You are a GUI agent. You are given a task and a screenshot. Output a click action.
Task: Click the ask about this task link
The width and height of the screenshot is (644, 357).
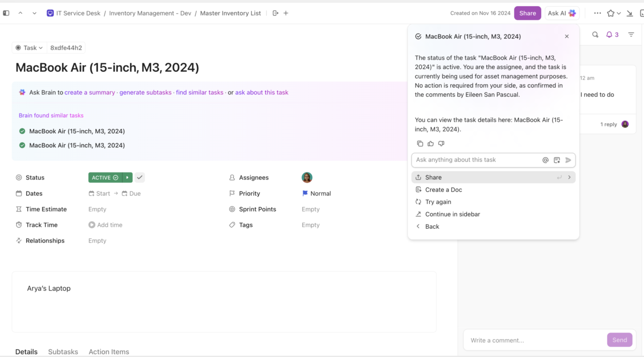click(x=262, y=92)
